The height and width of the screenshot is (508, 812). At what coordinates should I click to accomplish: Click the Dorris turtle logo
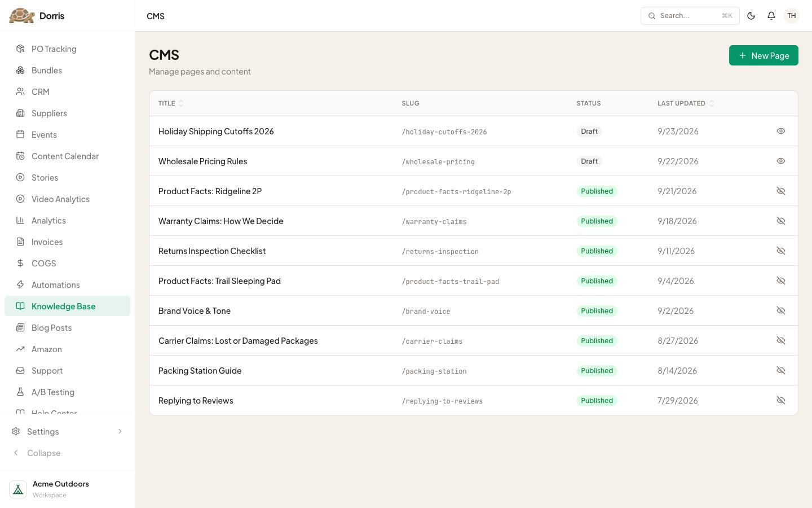[22, 16]
